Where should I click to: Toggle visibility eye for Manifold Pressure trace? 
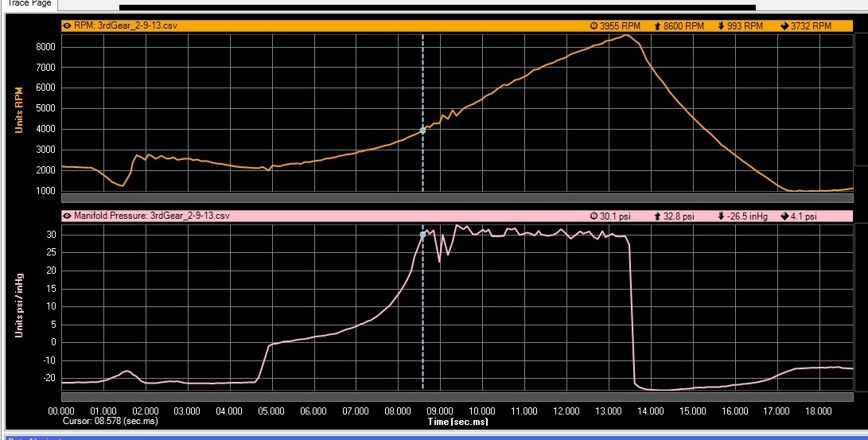tap(67, 216)
